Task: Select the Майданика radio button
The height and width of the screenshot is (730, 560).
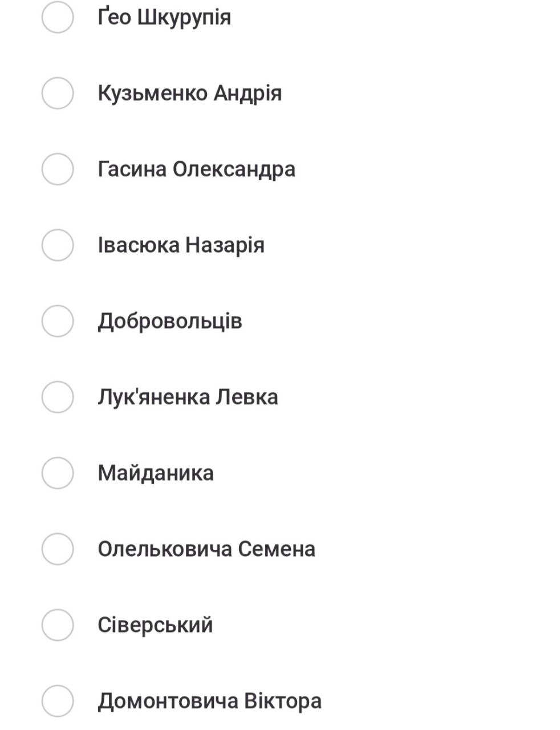Action: pyautogui.click(x=58, y=473)
